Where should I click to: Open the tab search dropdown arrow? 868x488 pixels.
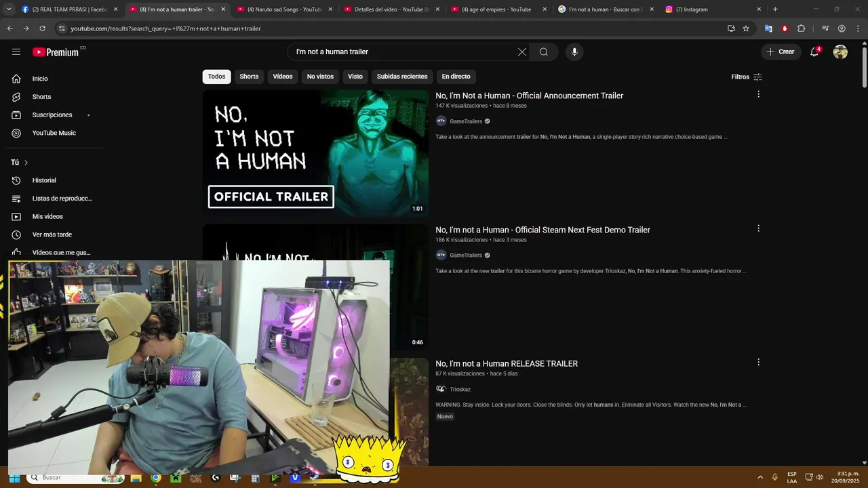coord(9,9)
